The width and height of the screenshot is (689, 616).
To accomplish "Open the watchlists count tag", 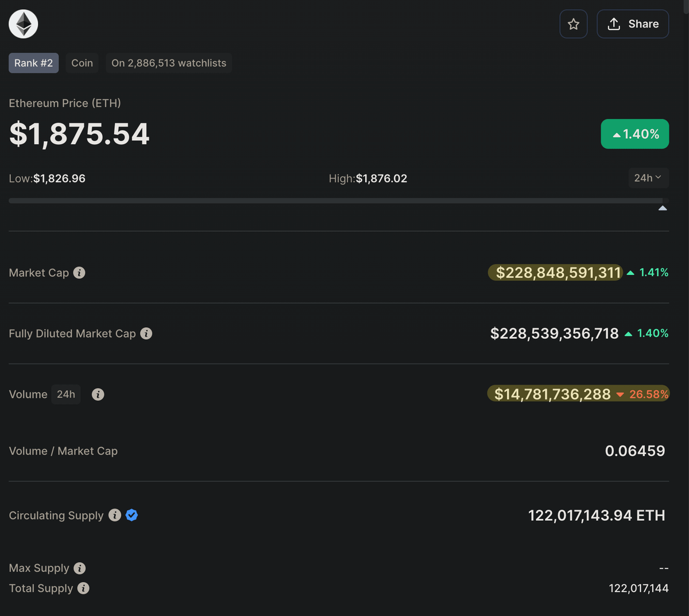I will point(169,63).
